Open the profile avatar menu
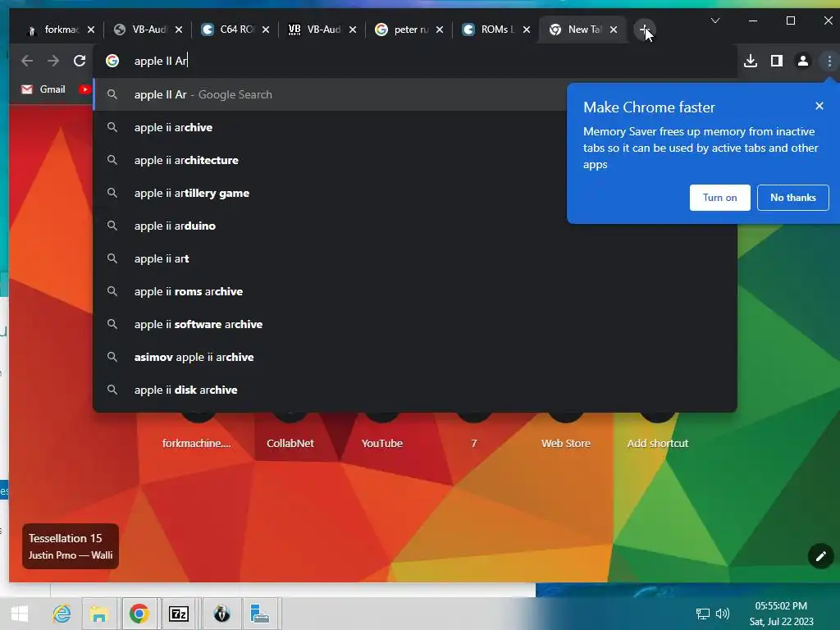Screen dimensions: 840x630 pos(802,61)
